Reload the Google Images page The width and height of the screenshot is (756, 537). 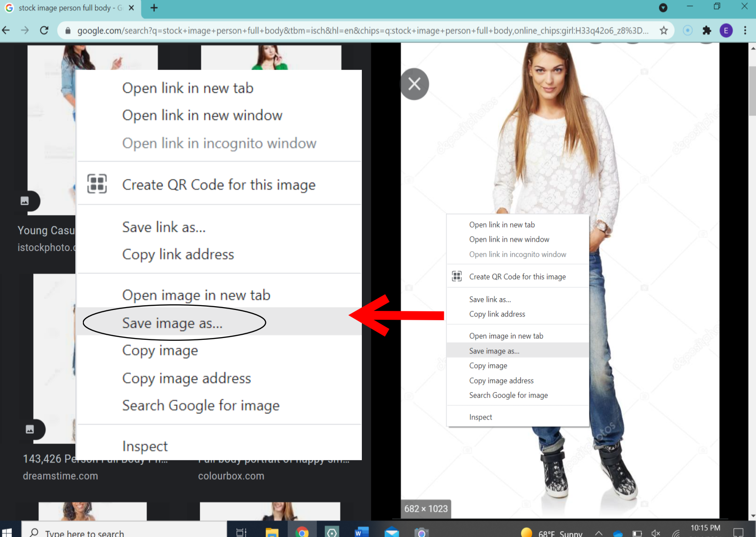[44, 30]
